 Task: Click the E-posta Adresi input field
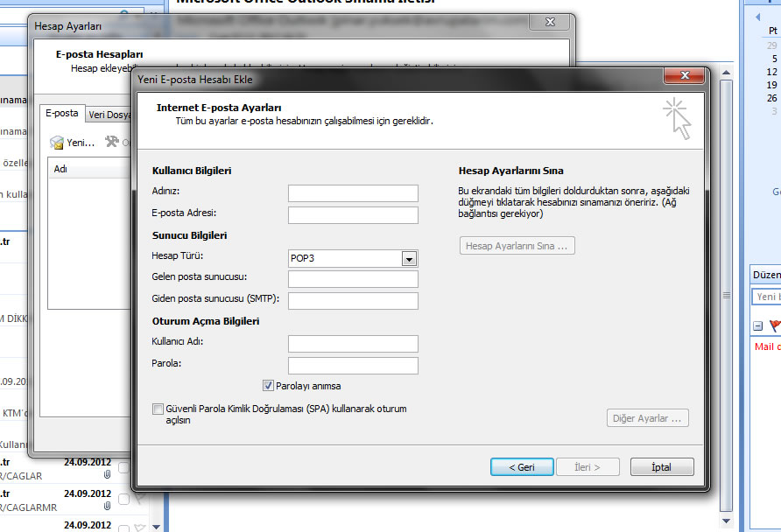click(353, 215)
